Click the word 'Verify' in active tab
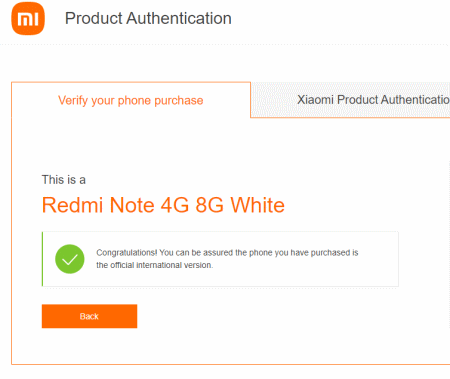Image resolution: width=450 pixels, height=379 pixels. point(73,100)
